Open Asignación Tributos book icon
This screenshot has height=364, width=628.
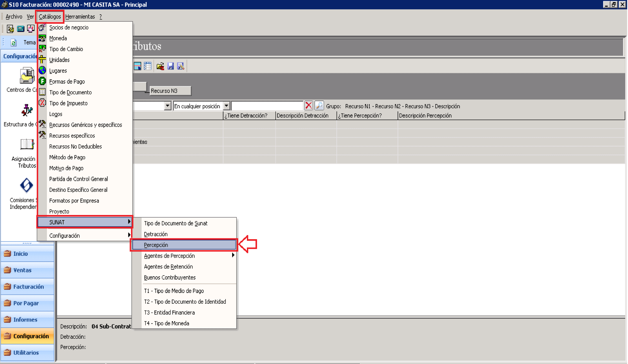(x=27, y=144)
